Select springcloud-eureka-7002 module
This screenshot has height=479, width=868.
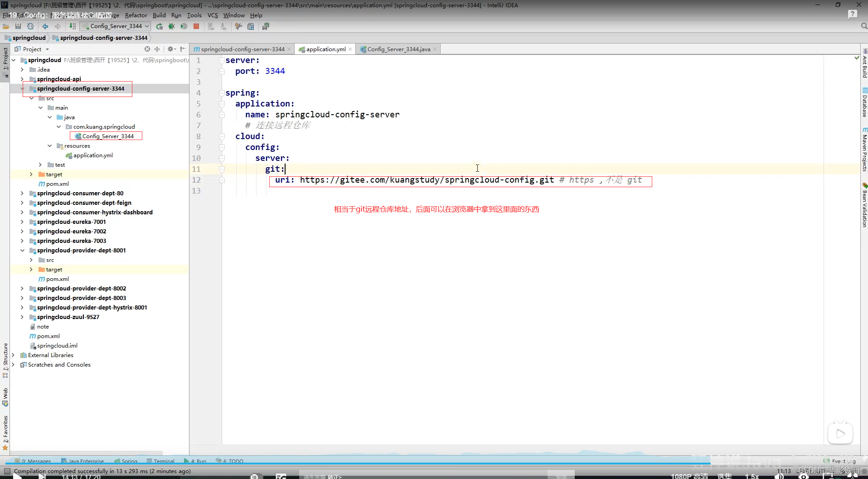72,231
